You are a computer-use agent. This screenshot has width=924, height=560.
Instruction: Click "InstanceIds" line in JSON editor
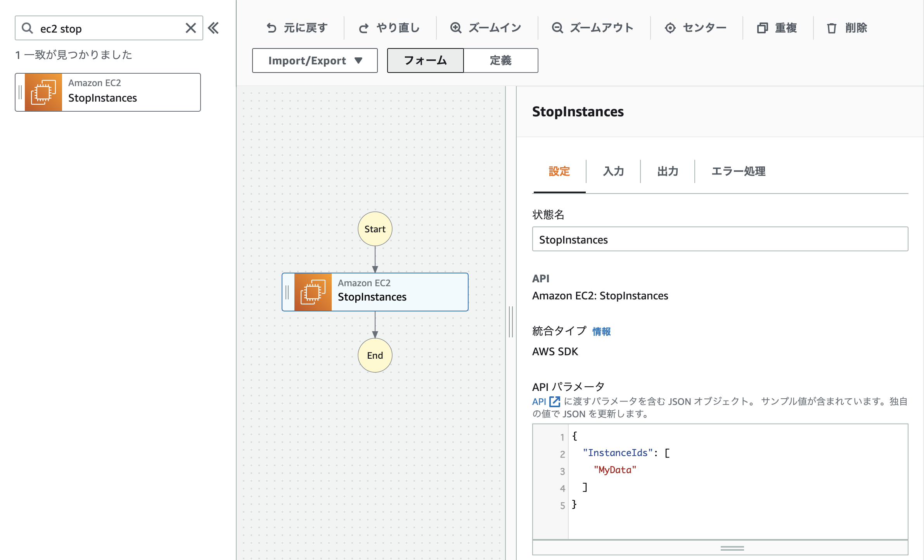point(626,453)
